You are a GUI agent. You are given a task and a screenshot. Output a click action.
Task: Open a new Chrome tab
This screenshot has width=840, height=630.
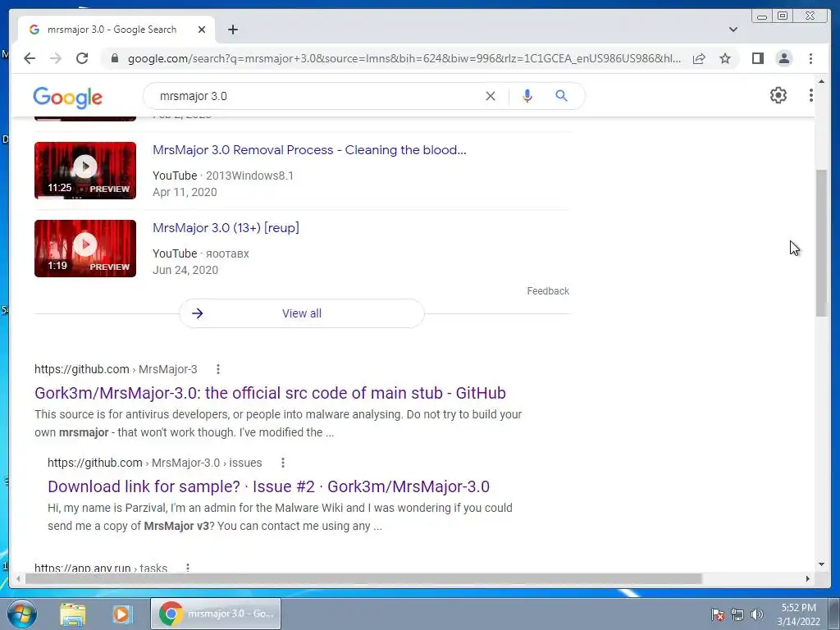pos(232,30)
